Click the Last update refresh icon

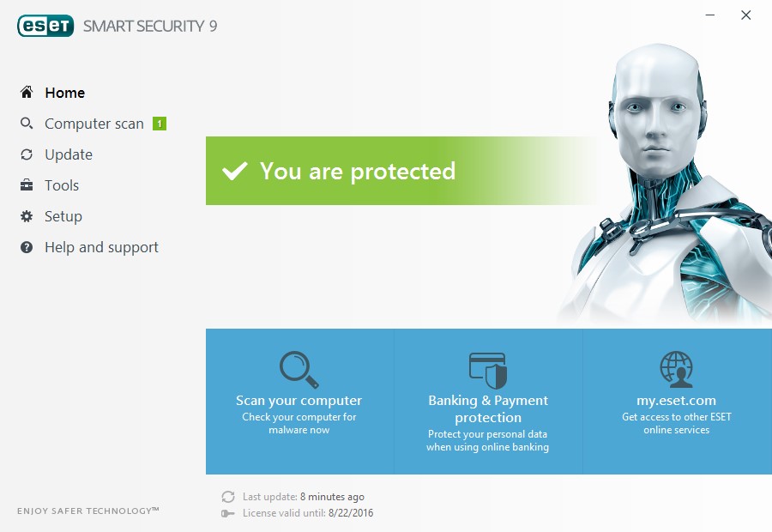click(x=228, y=497)
